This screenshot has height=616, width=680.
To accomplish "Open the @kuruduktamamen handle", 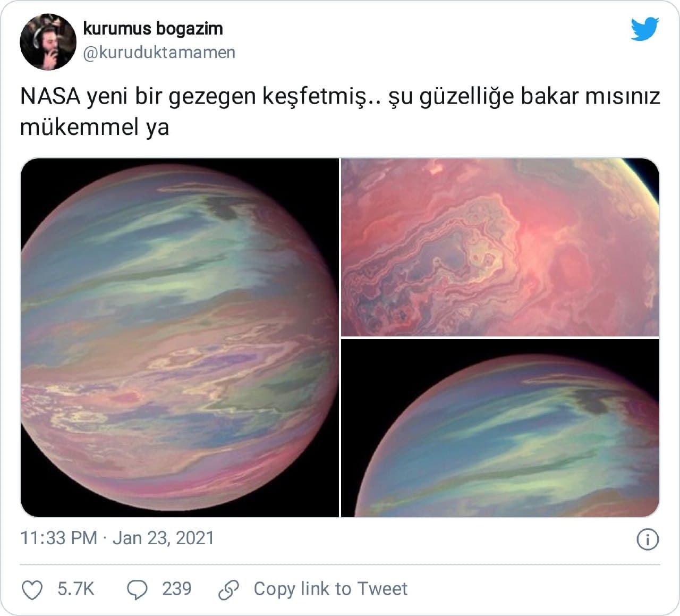I will pos(159,52).
